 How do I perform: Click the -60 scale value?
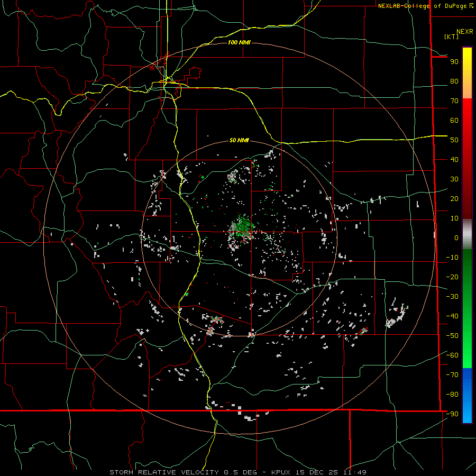452,355
